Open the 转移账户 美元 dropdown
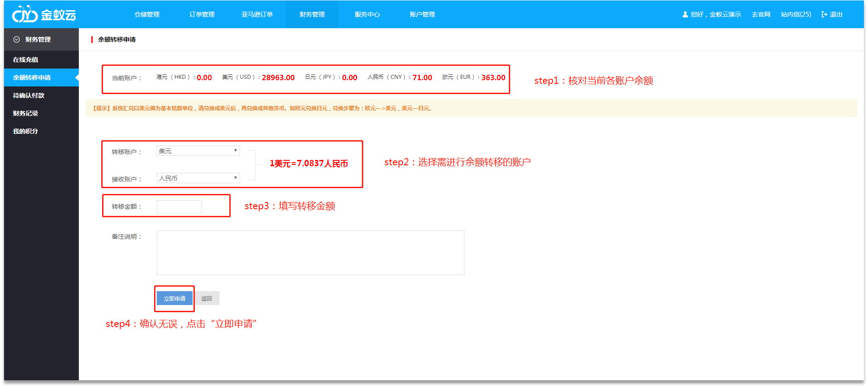Screen dimensions: 868x387 click(x=198, y=151)
